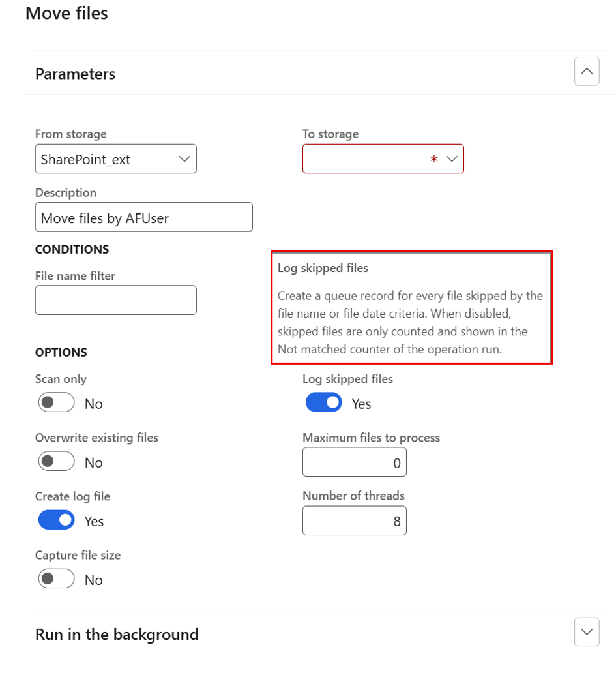Click the Maximum files to process field
The width and height of the screenshot is (616, 690).
(x=355, y=462)
